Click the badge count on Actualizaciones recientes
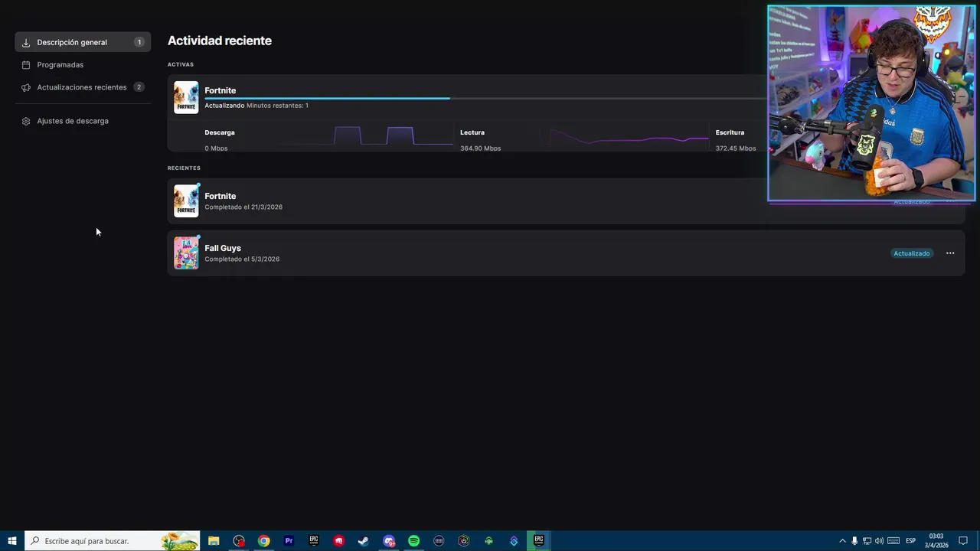The width and height of the screenshot is (980, 551). click(139, 87)
